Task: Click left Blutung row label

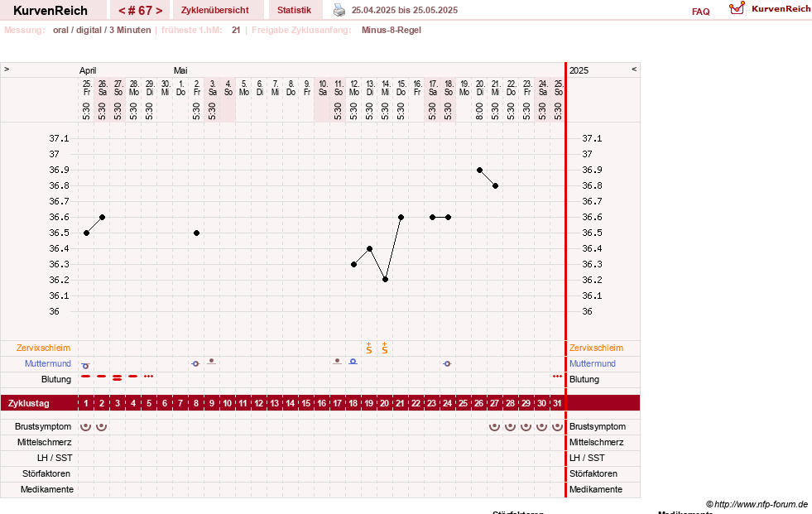Action: click(56, 379)
